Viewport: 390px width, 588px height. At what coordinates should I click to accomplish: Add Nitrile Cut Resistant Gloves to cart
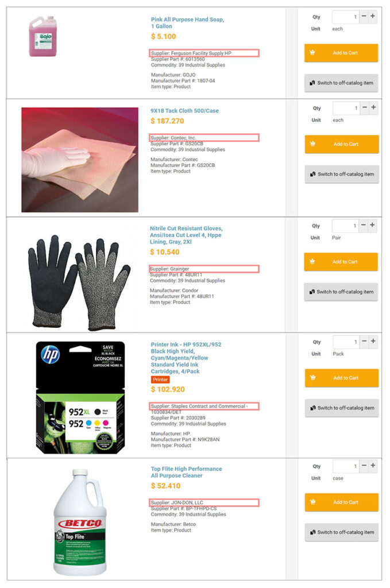click(341, 262)
